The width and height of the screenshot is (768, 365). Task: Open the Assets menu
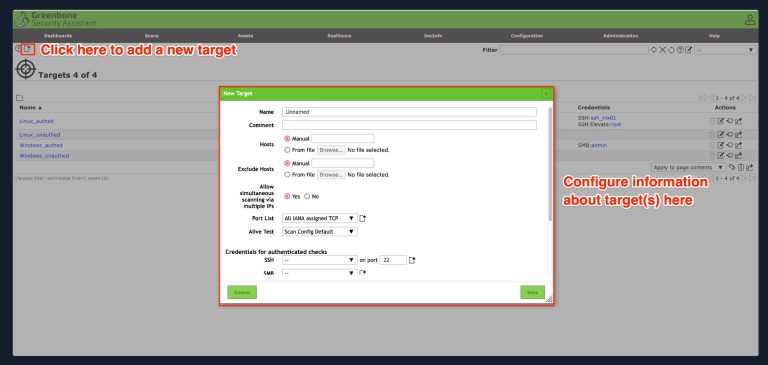(245, 36)
